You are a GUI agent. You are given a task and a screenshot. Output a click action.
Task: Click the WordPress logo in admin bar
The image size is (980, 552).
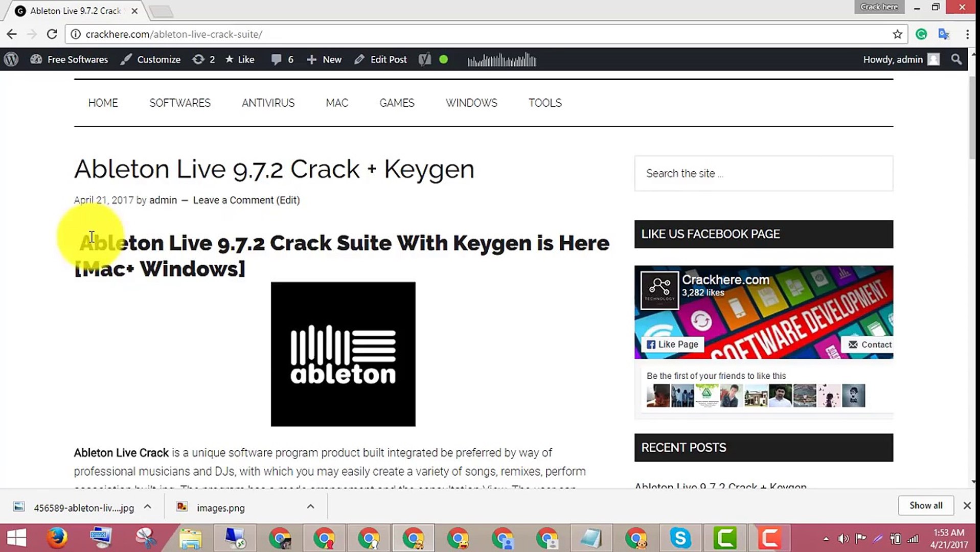(11, 60)
